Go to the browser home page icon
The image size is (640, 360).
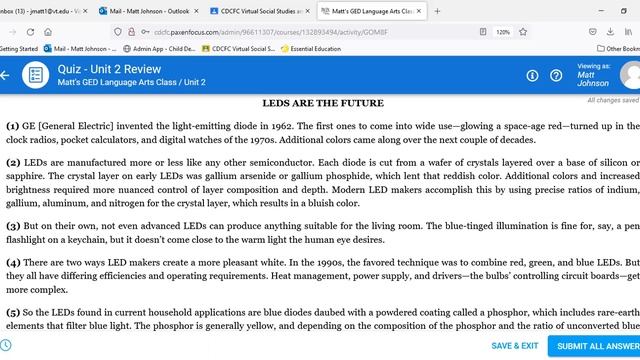coord(48,32)
